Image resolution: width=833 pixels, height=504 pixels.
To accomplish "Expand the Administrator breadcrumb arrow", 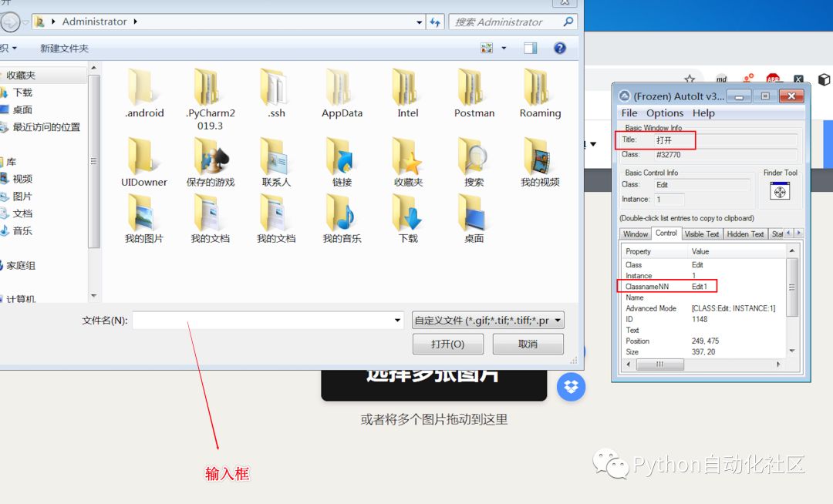I will (x=136, y=22).
